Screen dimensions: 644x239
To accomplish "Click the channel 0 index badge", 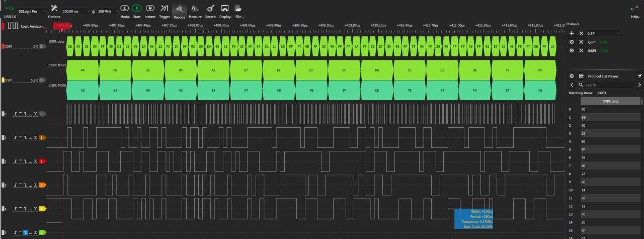I will coord(42,114).
